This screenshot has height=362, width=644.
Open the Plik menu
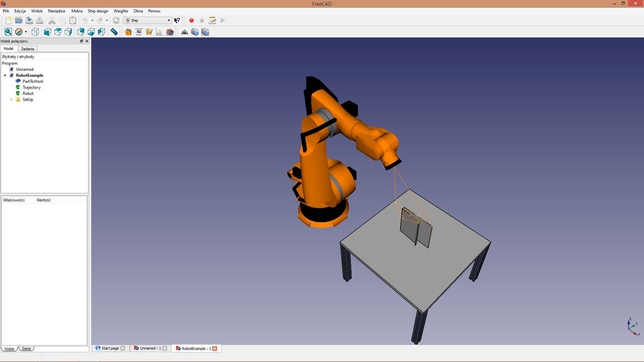(x=6, y=11)
